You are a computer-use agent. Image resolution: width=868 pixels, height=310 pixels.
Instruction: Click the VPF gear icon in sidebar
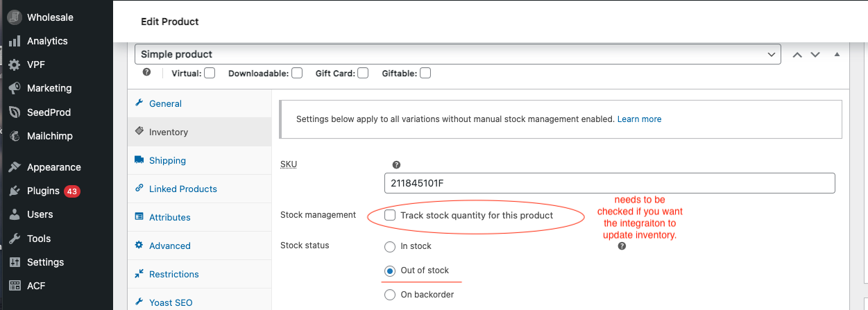[x=15, y=65]
